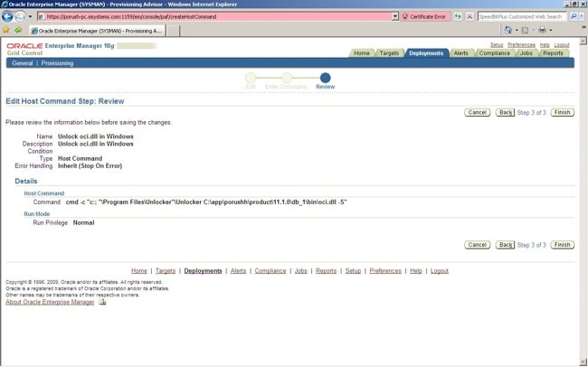
Task: Click the Logout link at top
Action: tap(562, 45)
